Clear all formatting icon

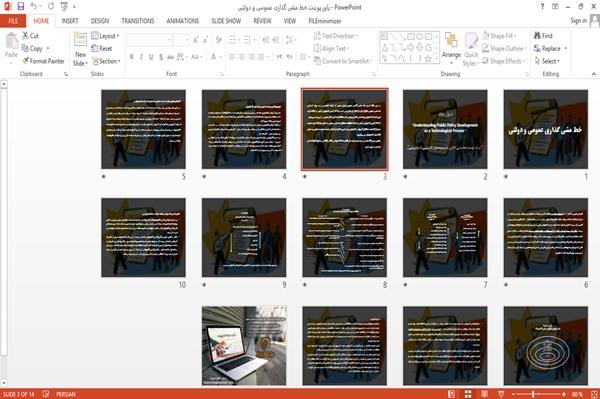pos(218,39)
